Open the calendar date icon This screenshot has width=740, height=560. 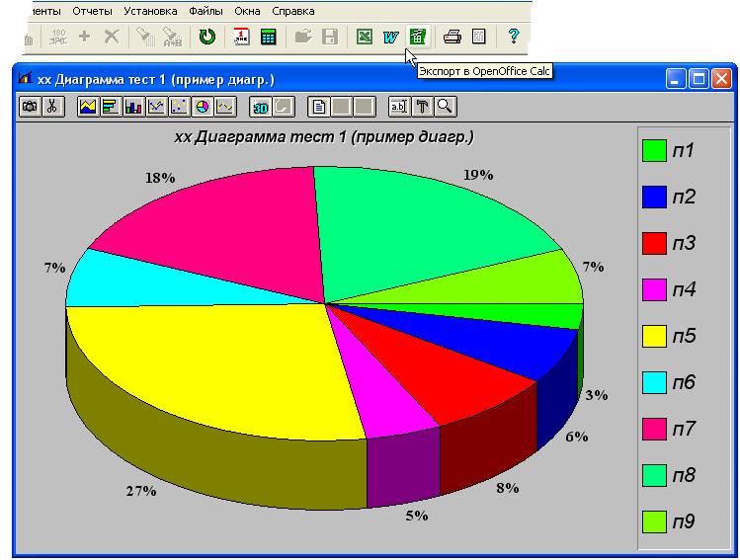[x=241, y=37]
